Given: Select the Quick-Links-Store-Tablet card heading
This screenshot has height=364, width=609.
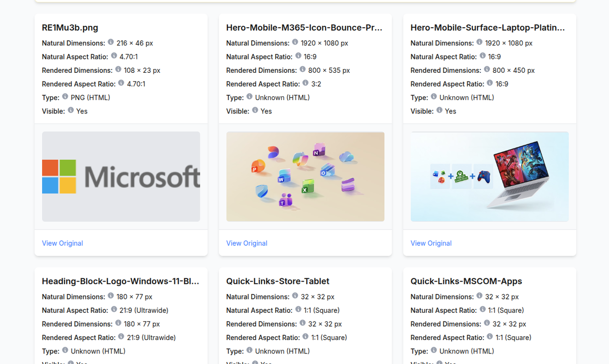Looking at the screenshot, I should pos(278,281).
